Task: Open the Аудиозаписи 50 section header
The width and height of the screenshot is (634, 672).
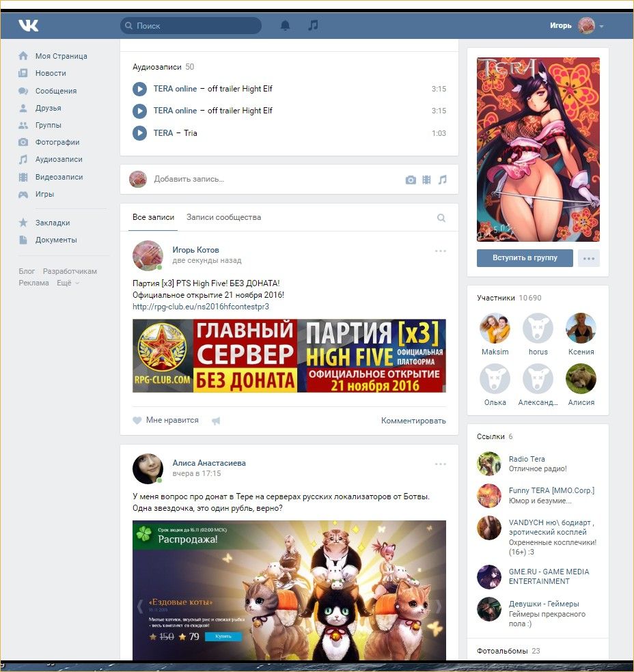Action: [163, 67]
